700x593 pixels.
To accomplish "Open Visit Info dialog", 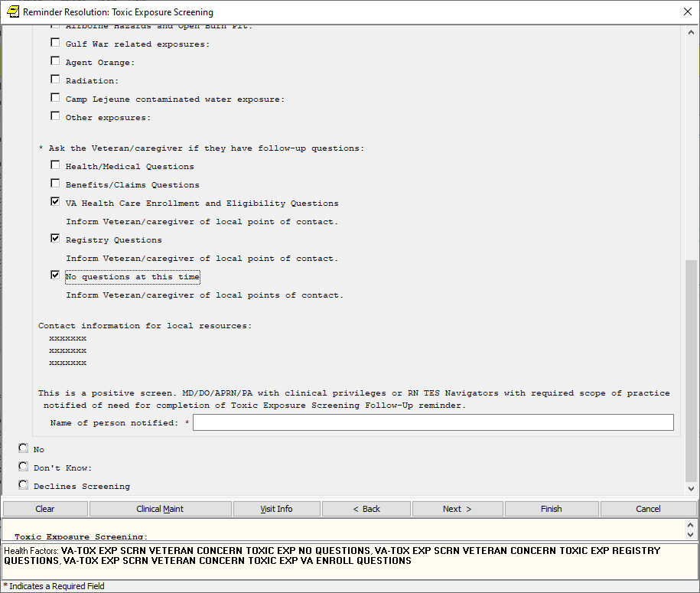I will pyautogui.click(x=276, y=509).
